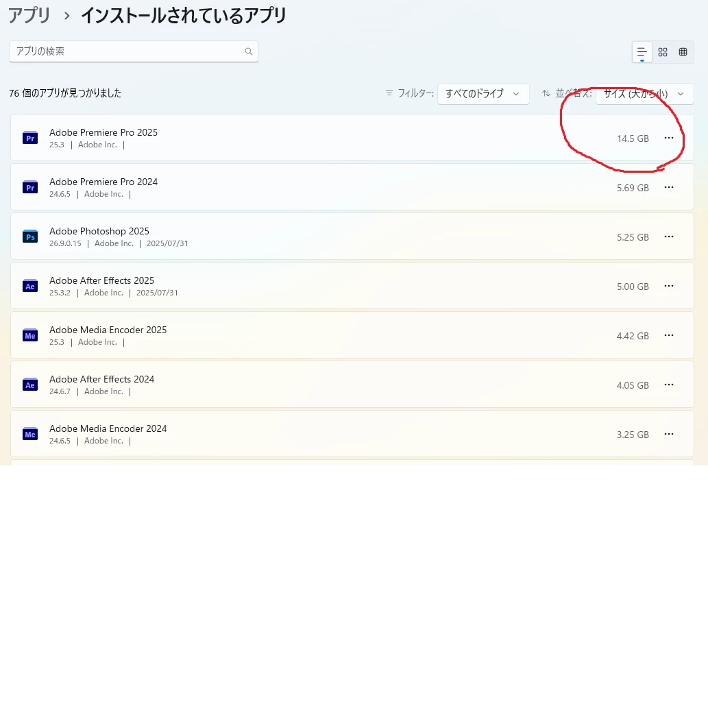Open more options for Media Encoder 2025

(668, 335)
